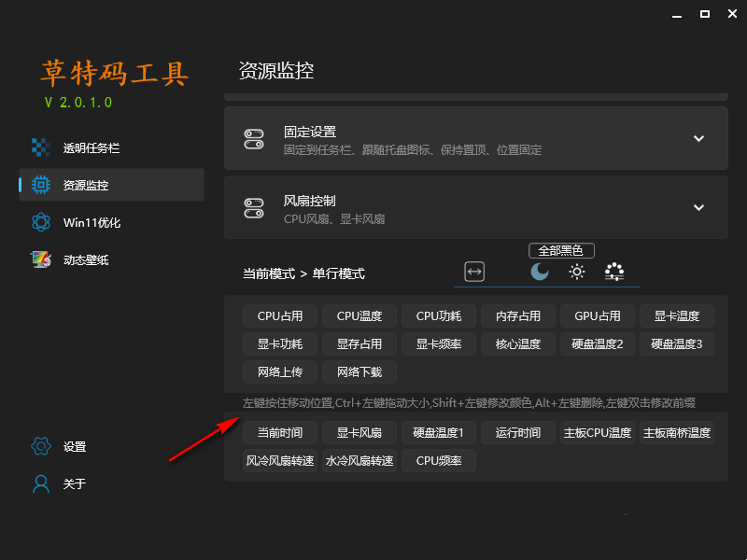Click toggle icon beside 风扇控制
The image size is (747, 560).
(x=254, y=207)
